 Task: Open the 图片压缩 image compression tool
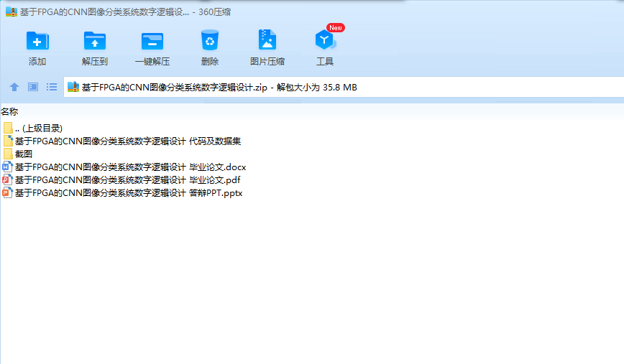click(267, 39)
